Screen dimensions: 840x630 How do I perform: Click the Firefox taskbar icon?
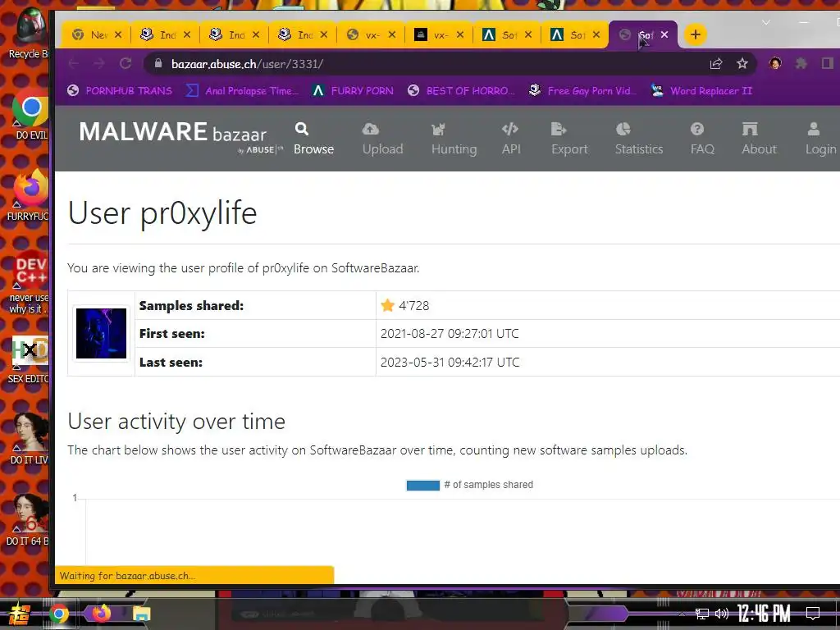101,614
